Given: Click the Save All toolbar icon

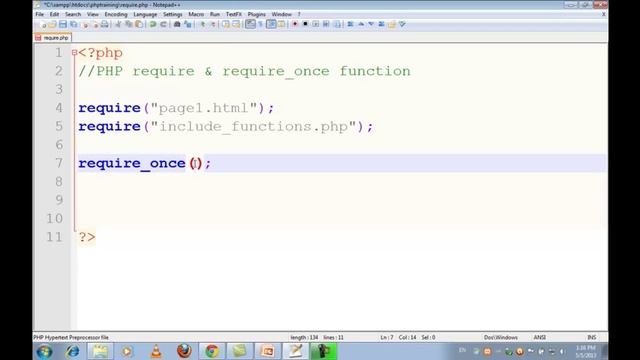Looking at the screenshot, I should [74, 24].
